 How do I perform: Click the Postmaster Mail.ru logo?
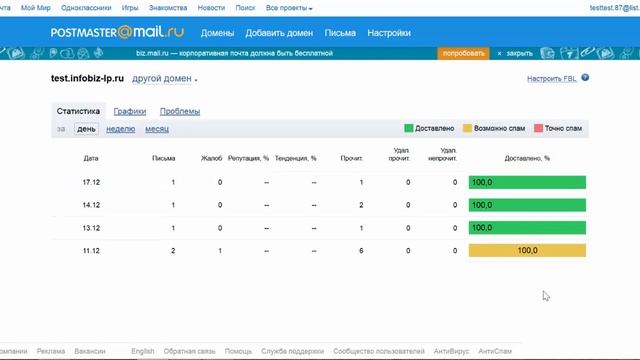point(118,32)
